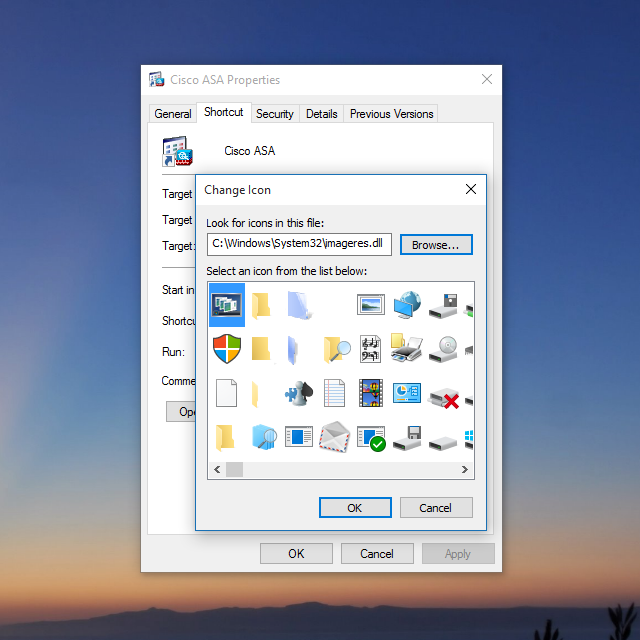640x640 pixels.
Task: Close the Change Icon dialog with X
Action: click(471, 189)
